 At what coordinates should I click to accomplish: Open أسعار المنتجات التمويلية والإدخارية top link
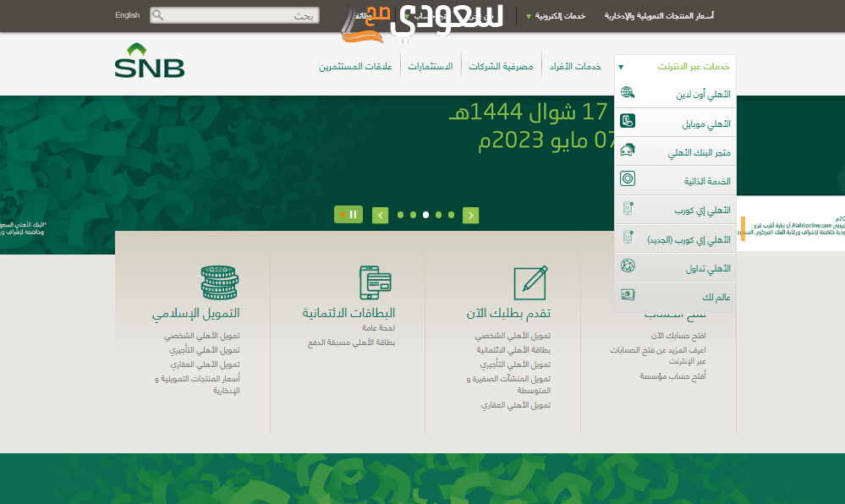click(x=659, y=15)
